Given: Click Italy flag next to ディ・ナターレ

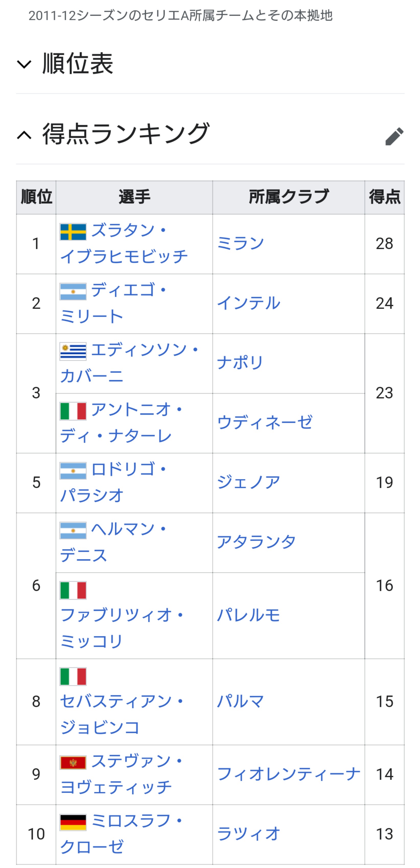Looking at the screenshot, I should pyautogui.click(x=73, y=411).
